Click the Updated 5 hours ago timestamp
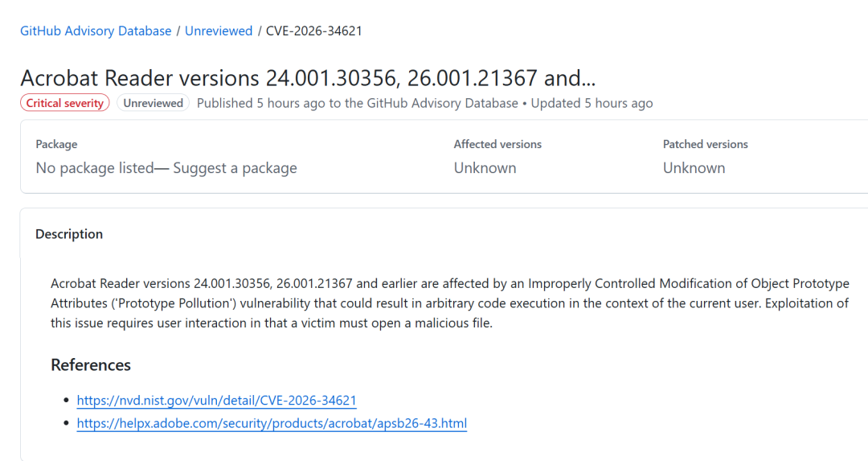 (592, 103)
